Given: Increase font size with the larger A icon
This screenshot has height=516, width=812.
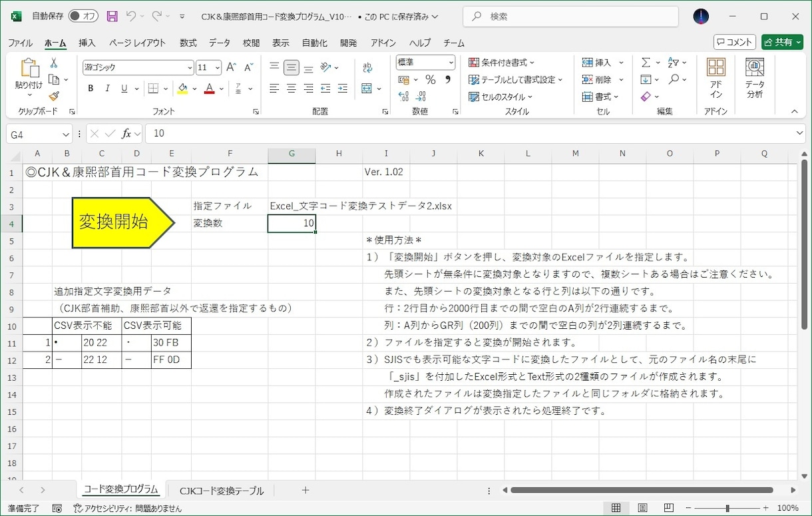Looking at the screenshot, I should 231,67.
